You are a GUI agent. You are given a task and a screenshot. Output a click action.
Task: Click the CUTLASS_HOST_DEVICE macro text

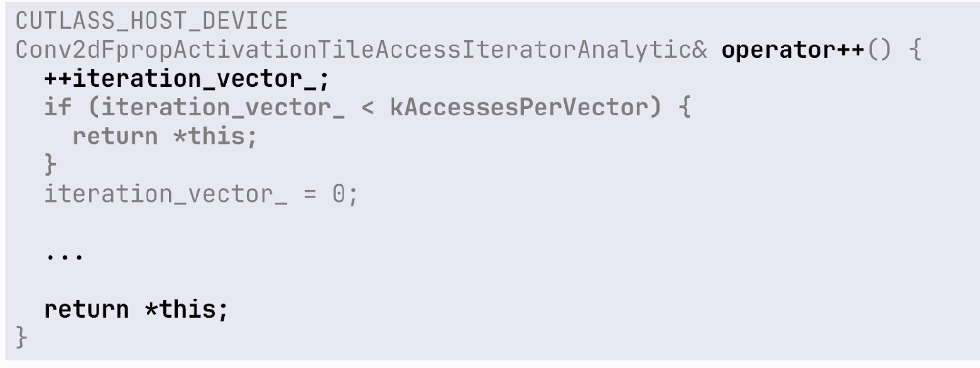(151, 21)
